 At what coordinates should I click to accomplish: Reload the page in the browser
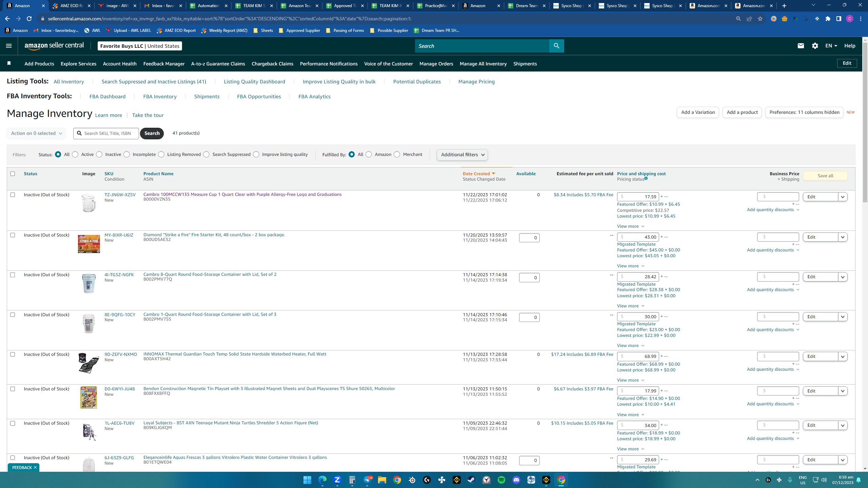pyautogui.click(x=29, y=19)
